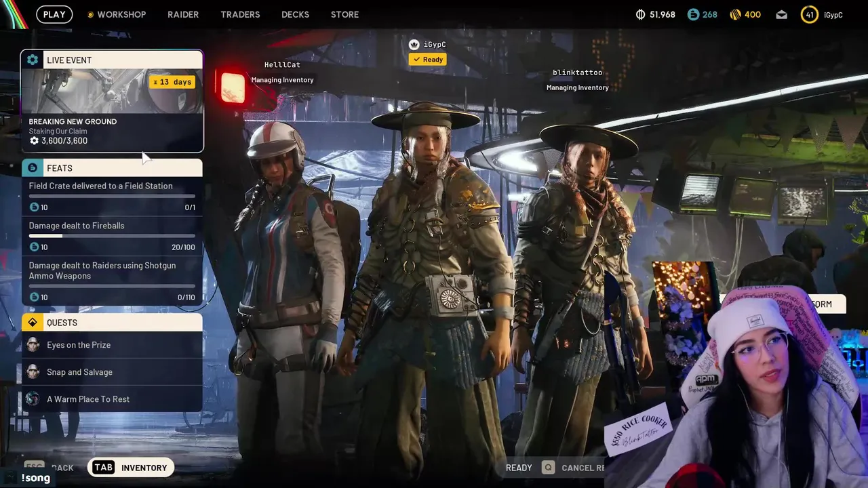Open the STORE tab

344,14
